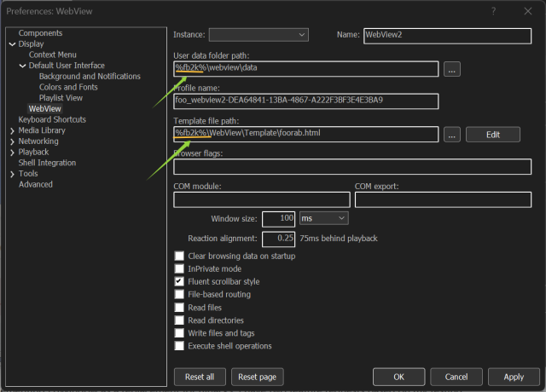Collapse Default User Interface node
546x392 pixels.
pyautogui.click(x=23, y=66)
